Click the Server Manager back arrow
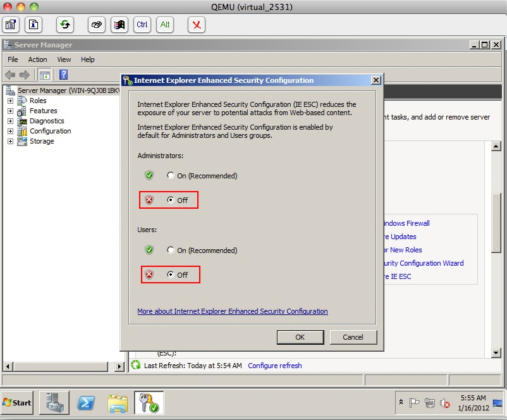 coord(10,75)
